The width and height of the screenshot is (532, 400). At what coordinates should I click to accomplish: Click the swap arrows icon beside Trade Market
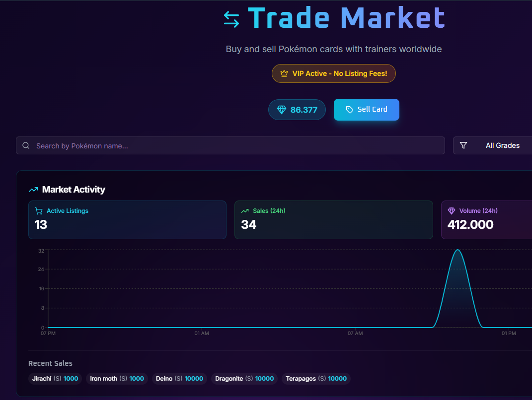tap(231, 19)
